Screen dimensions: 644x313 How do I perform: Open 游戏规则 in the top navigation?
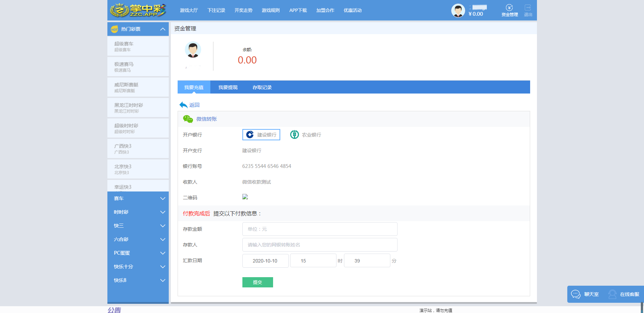click(x=271, y=11)
